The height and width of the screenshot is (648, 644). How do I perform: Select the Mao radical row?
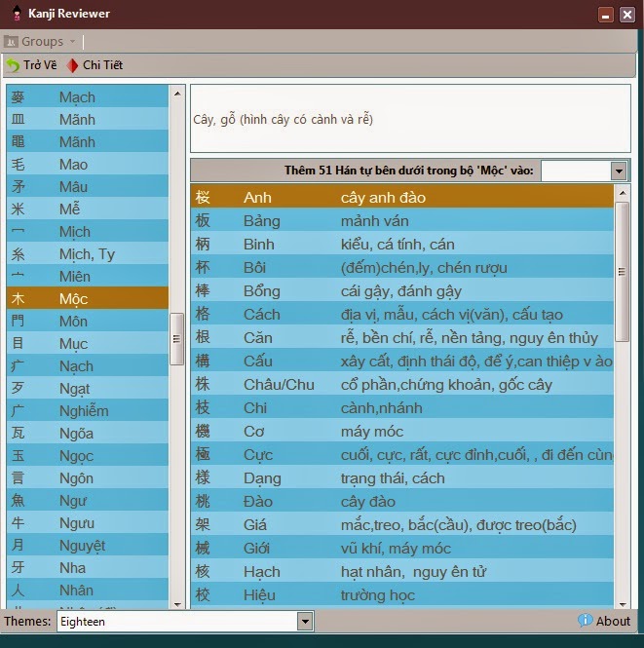[x=88, y=165]
